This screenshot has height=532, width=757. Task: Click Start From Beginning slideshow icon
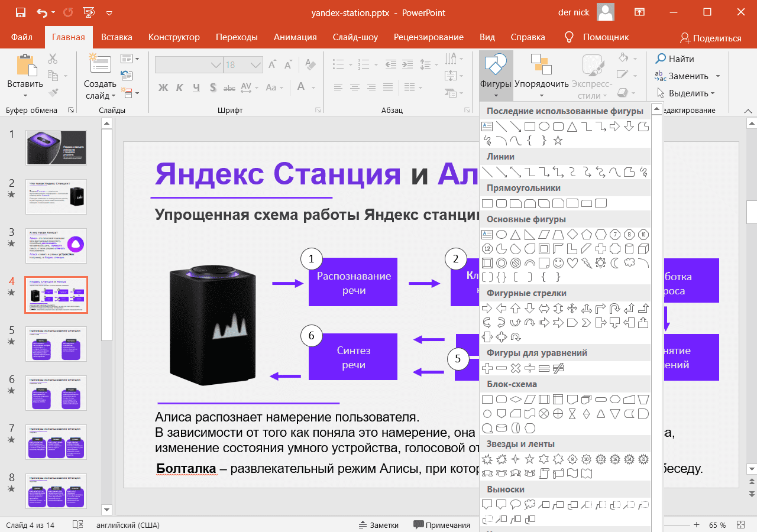coord(89,12)
